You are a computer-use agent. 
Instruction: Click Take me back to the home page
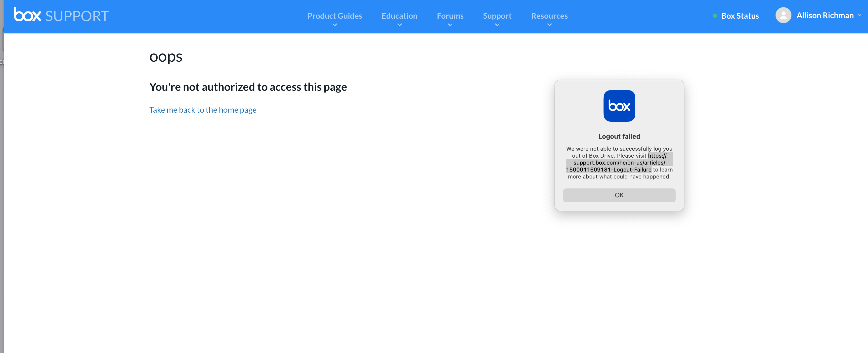coord(203,110)
